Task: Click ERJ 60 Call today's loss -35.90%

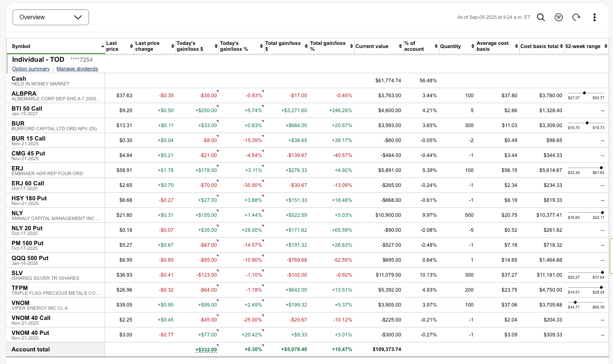Action: click(252, 185)
